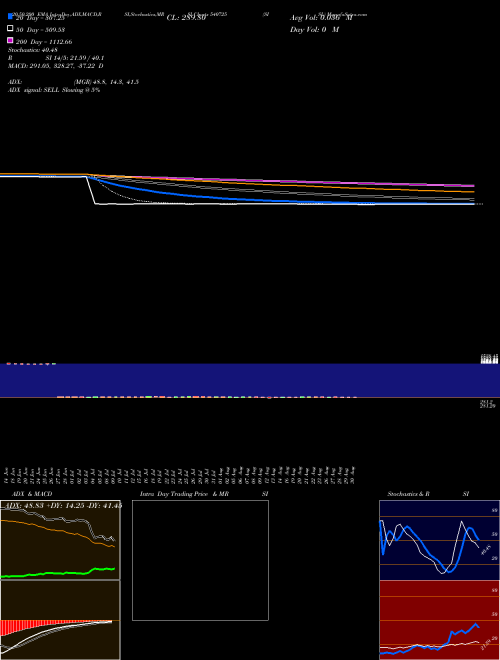Click the 'ADX signal: SELL' line
This screenshot has width=500, height=660.
[x=54, y=90]
